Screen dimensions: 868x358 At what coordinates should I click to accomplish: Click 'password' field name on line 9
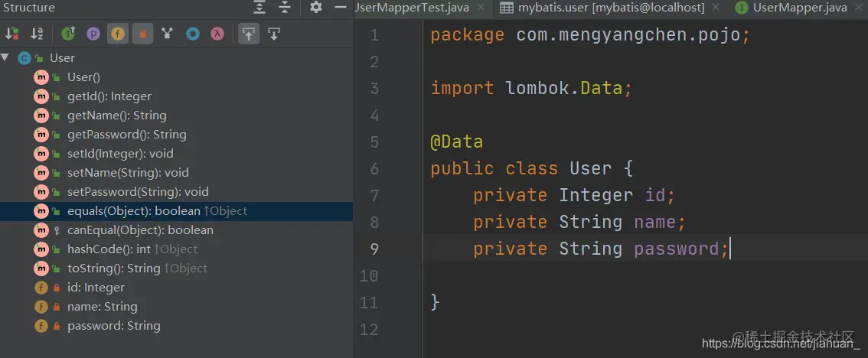point(676,249)
